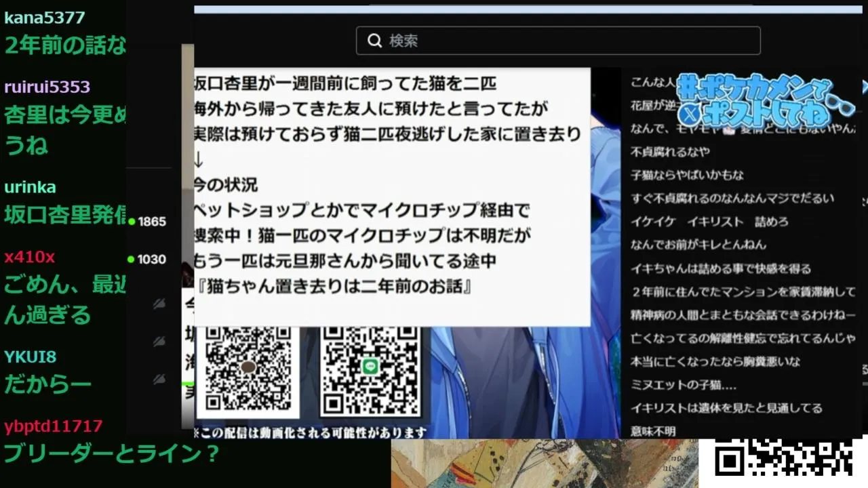This screenshot has height=488, width=868.
Task: Click kana5377's message starting 2年前の話
Action: [x=65, y=45]
